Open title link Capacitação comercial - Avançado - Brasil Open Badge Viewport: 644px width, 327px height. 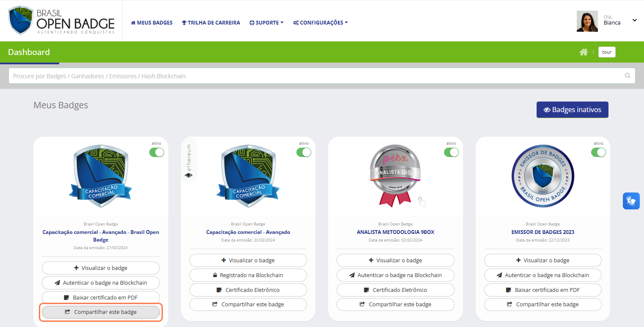pos(101,236)
